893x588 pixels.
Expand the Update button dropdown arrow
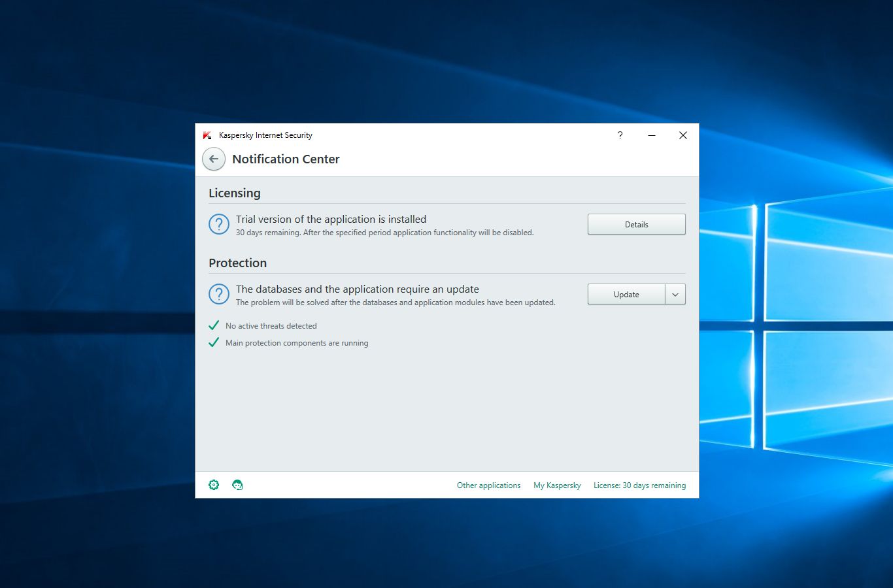coord(675,294)
